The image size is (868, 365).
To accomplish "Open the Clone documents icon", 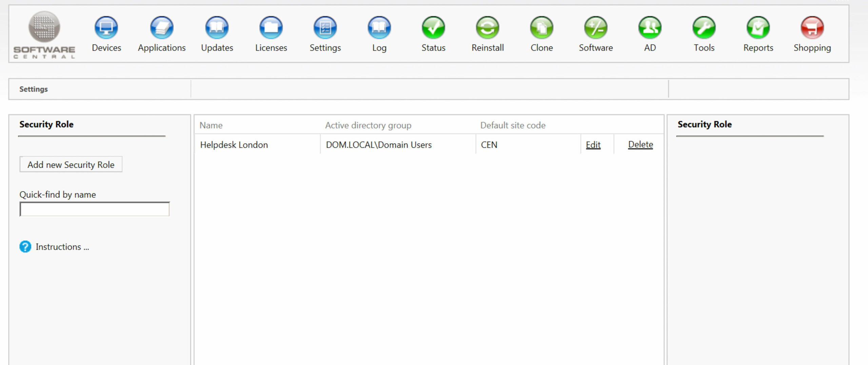I will [x=541, y=28].
